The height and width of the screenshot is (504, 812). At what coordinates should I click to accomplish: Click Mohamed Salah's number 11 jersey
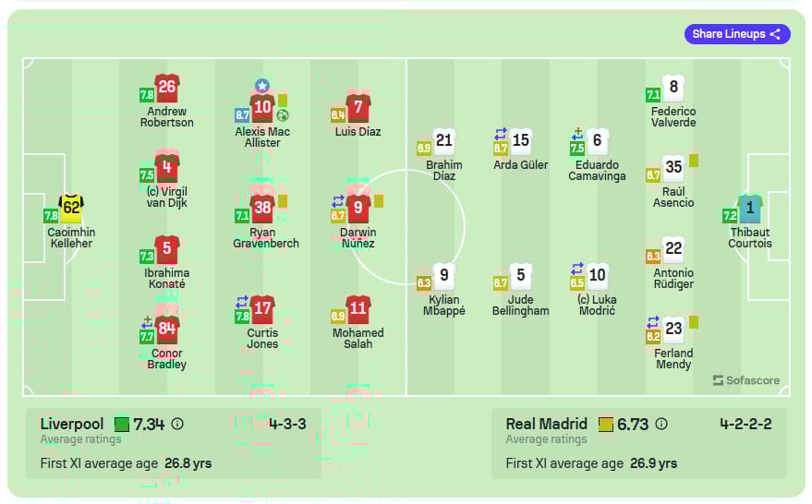coord(358,309)
